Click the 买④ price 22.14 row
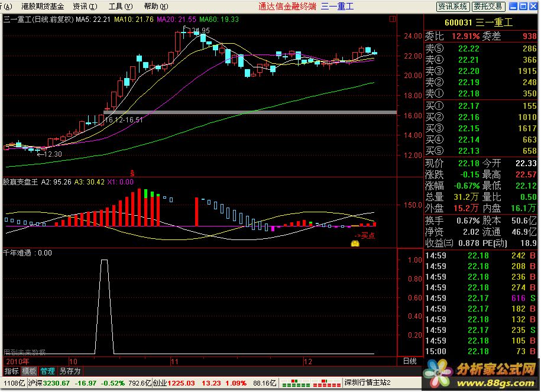This screenshot has width=541, height=392. (480, 140)
